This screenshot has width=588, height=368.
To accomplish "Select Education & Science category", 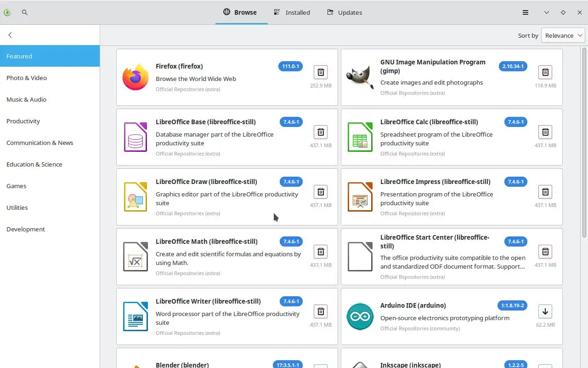I will 50,164.
